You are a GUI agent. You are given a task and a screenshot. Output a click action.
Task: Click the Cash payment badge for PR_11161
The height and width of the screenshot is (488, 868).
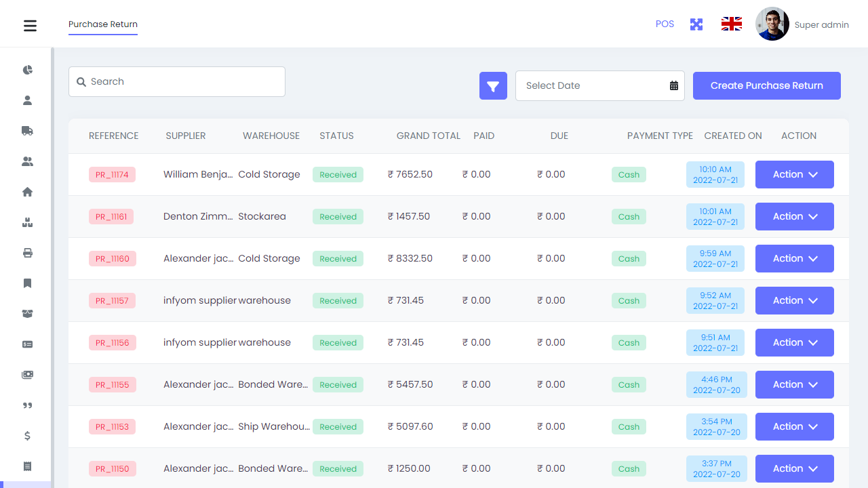click(629, 216)
